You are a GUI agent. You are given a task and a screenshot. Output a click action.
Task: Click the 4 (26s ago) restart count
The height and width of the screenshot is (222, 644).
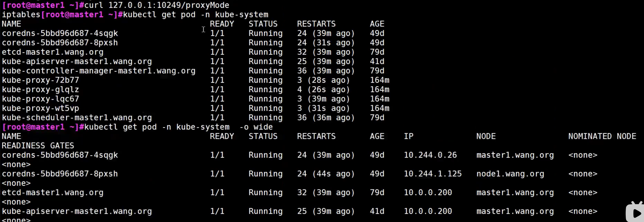(323, 89)
